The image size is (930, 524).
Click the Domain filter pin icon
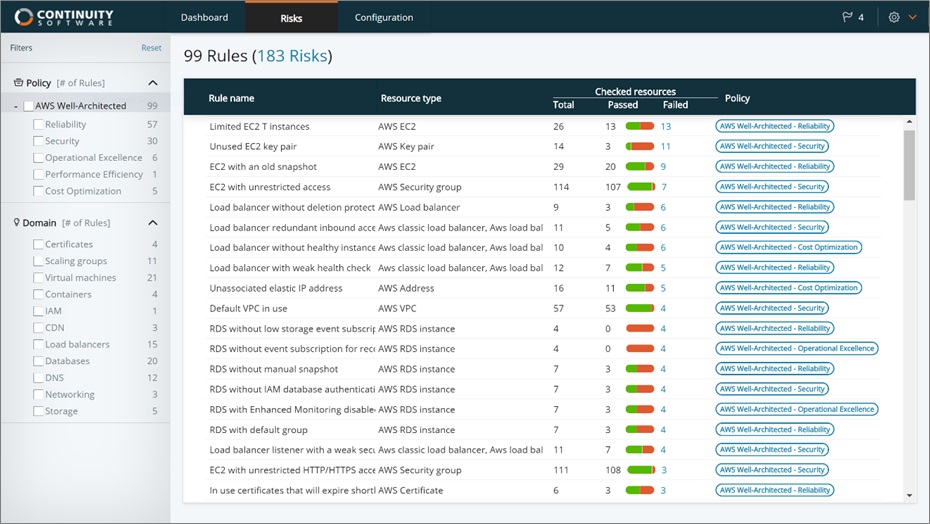pyautogui.click(x=17, y=223)
